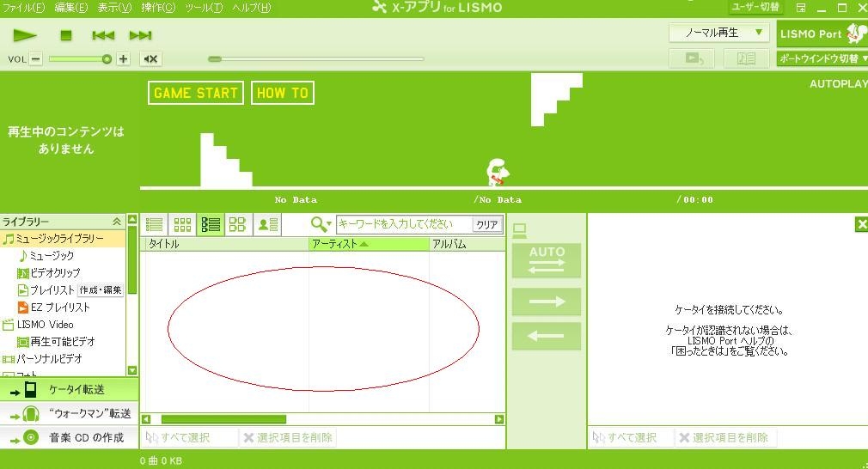Sort by アルバム column header
Image resolution: width=868 pixels, height=469 pixels.
[x=468, y=244]
